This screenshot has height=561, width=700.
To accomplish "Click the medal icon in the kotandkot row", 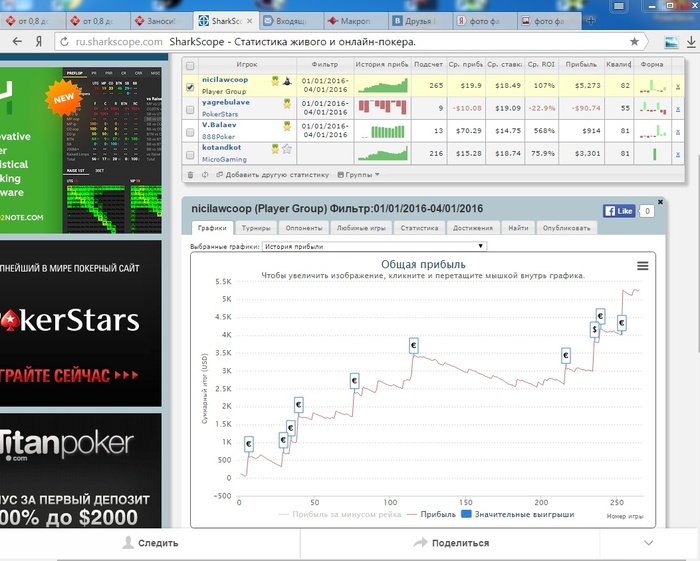I will point(275,149).
